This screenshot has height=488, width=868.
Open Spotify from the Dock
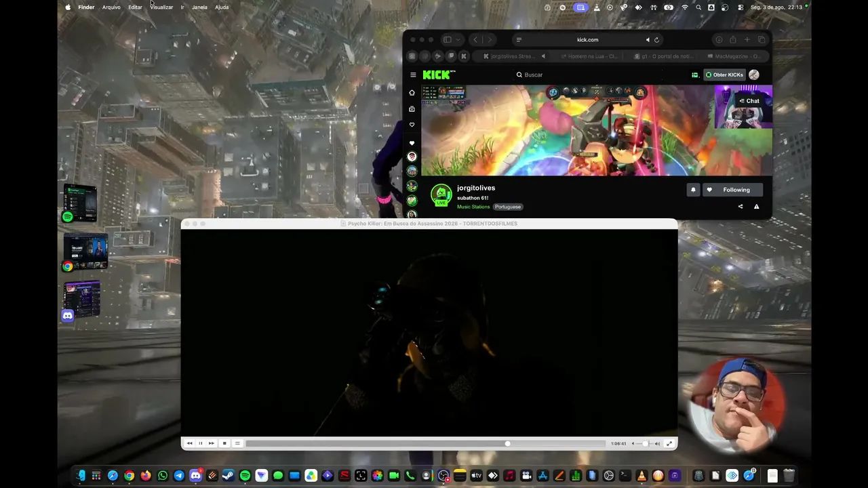click(x=245, y=476)
